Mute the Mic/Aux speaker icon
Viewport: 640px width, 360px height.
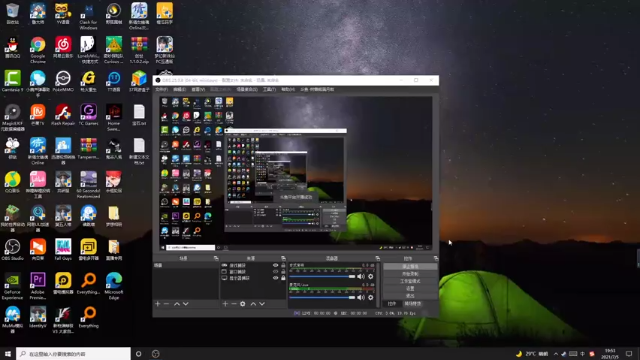coord(361,298)
